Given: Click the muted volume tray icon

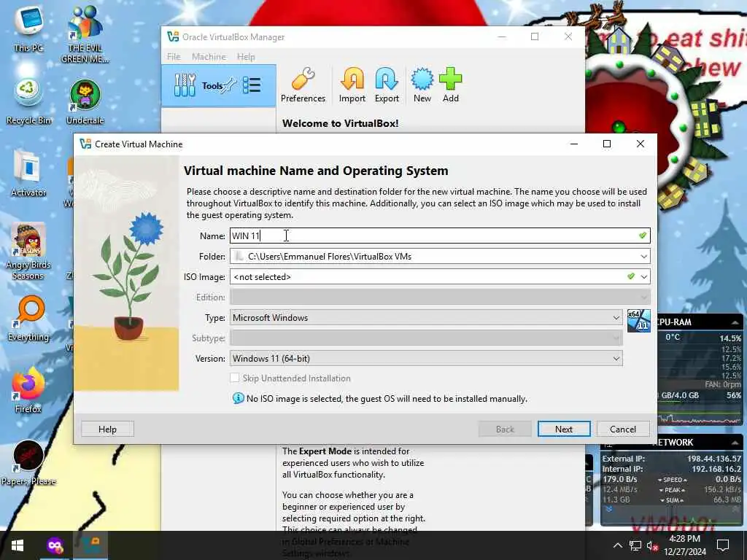Looking at the screenshot, I should [x=652, y=545].
